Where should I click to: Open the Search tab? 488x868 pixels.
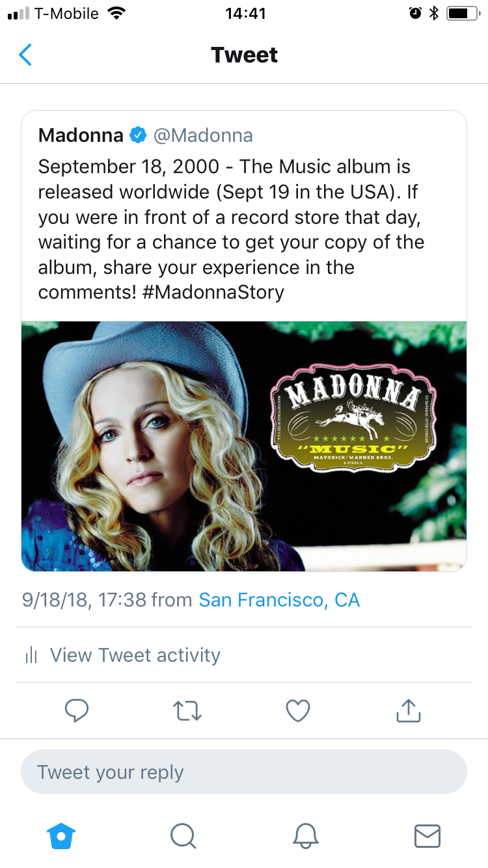pyautogui.click(x=183, y=835)
